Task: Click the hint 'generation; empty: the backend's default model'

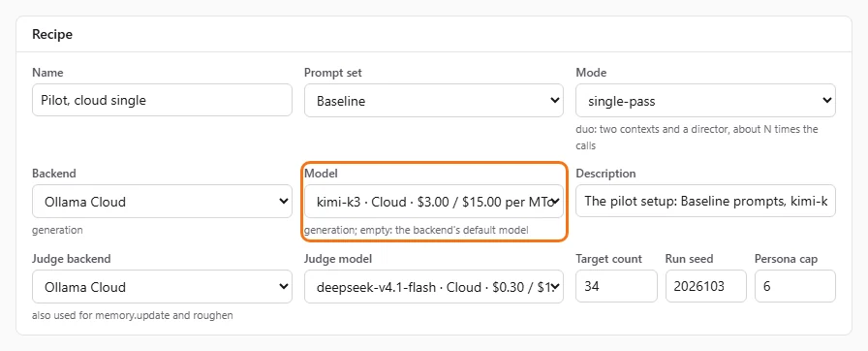Action: [x=417, y=230]
